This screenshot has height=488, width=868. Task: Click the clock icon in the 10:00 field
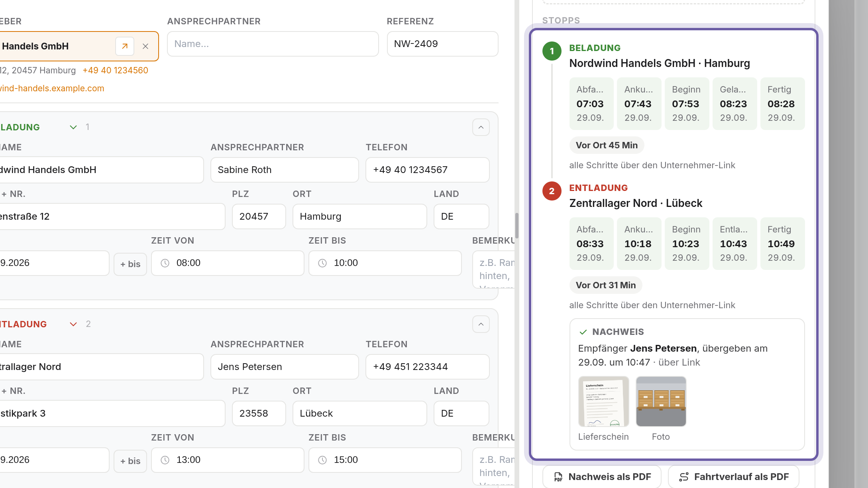[322, 263]
